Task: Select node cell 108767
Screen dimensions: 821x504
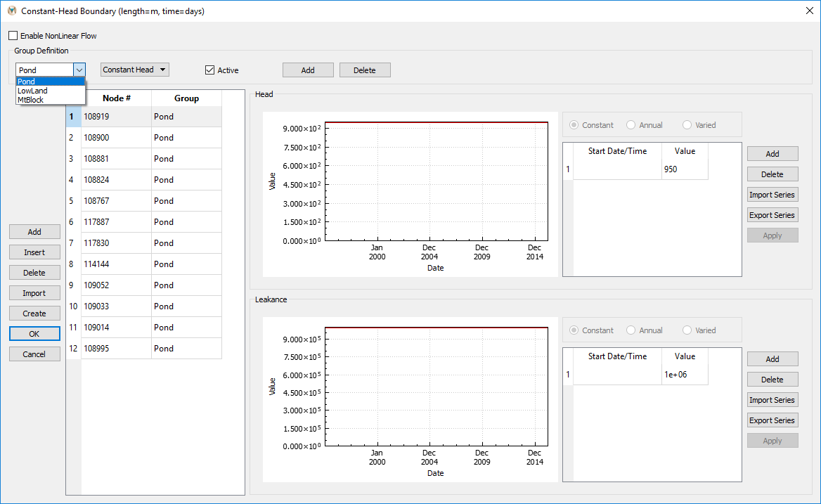Action: pyautogui.click(x=116, y=201)
